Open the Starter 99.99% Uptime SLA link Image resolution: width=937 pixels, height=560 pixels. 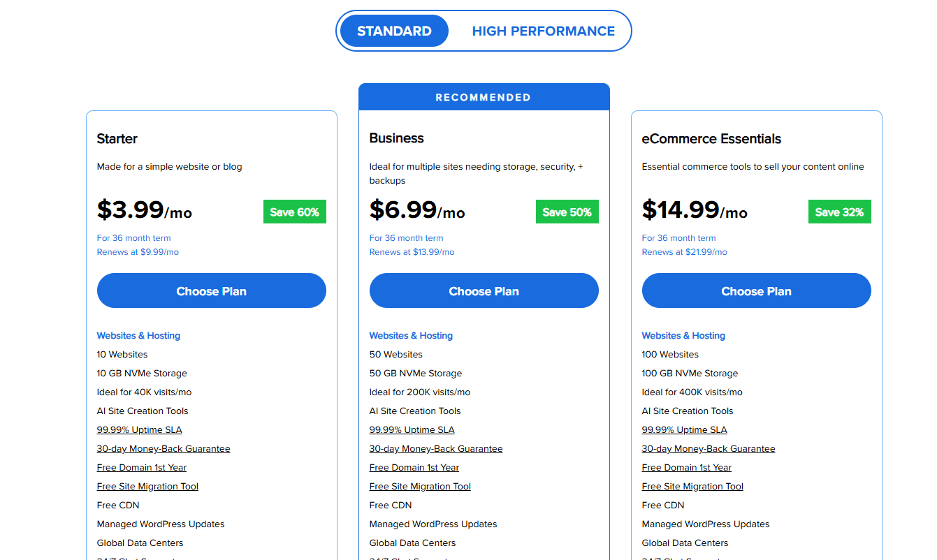point(139,429)
